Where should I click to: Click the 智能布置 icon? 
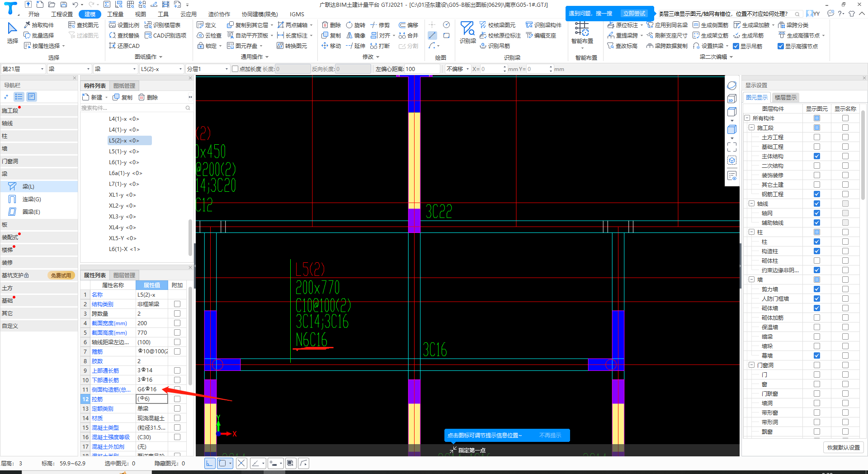pos(582,32)
